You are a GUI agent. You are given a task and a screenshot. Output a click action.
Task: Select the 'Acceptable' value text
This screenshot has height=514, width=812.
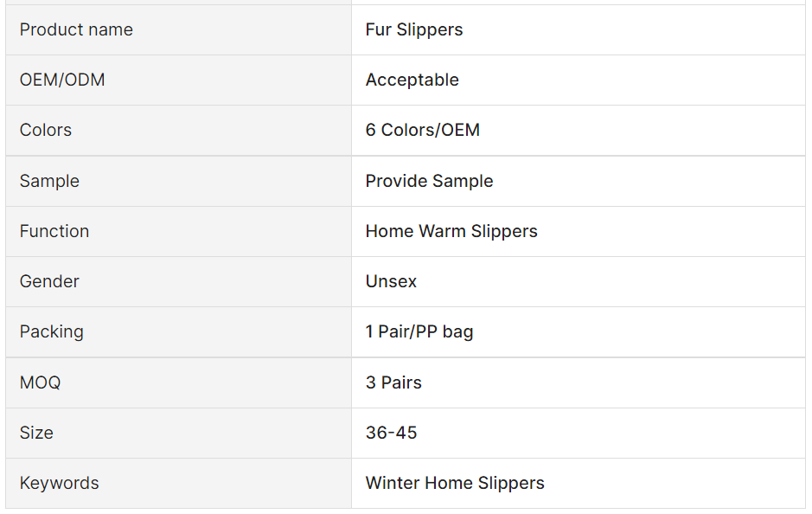point(412,80)
